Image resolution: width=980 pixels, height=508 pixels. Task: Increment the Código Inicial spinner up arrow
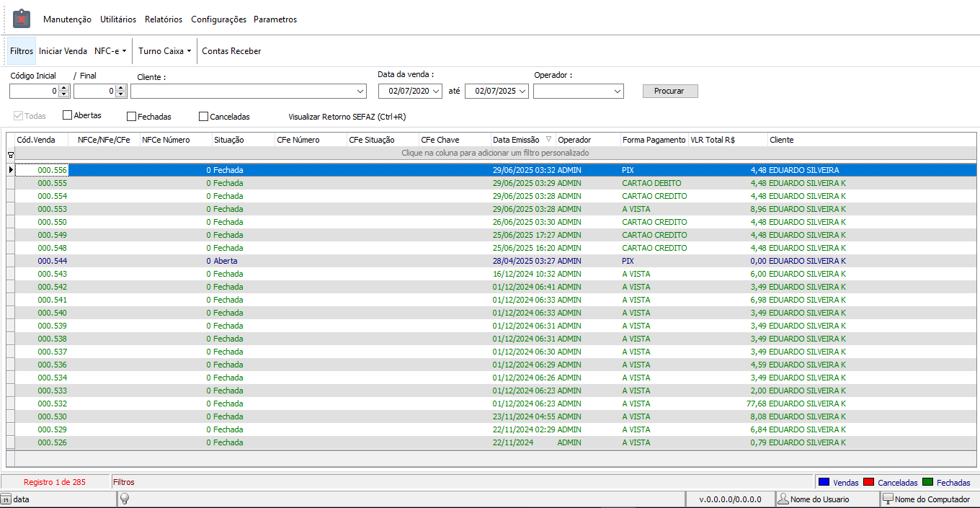(x=63, y=88)
